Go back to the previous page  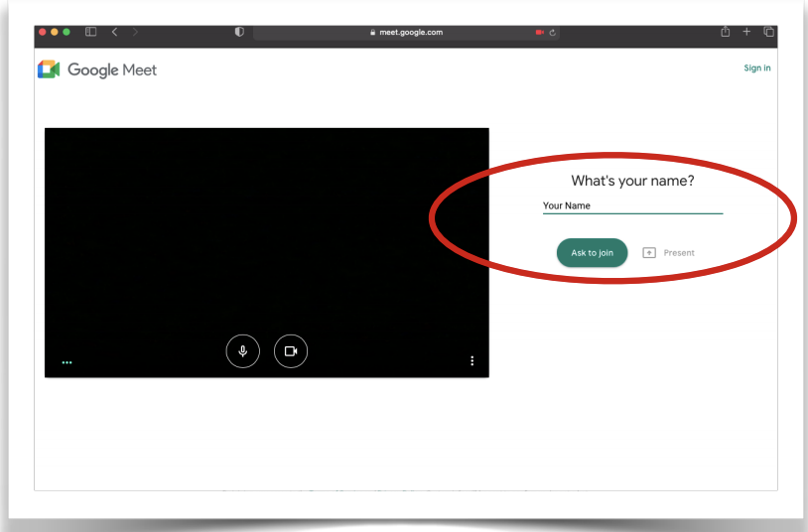point(114,32)
